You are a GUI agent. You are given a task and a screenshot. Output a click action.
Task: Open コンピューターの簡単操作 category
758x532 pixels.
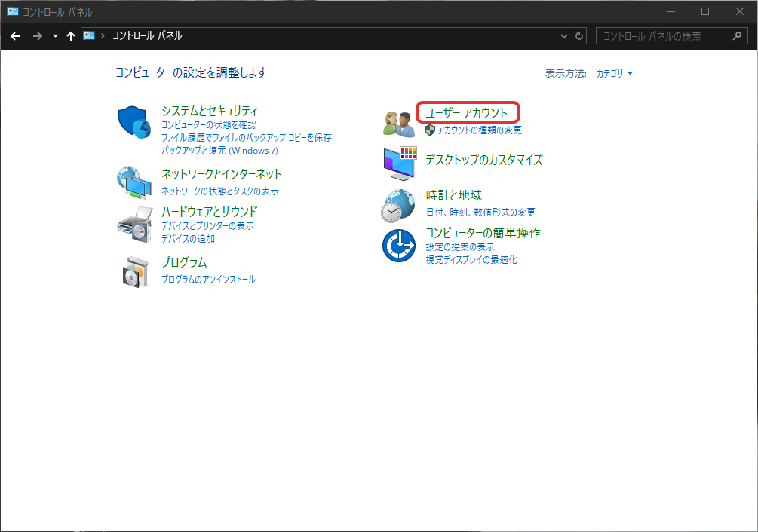[483, 233]
